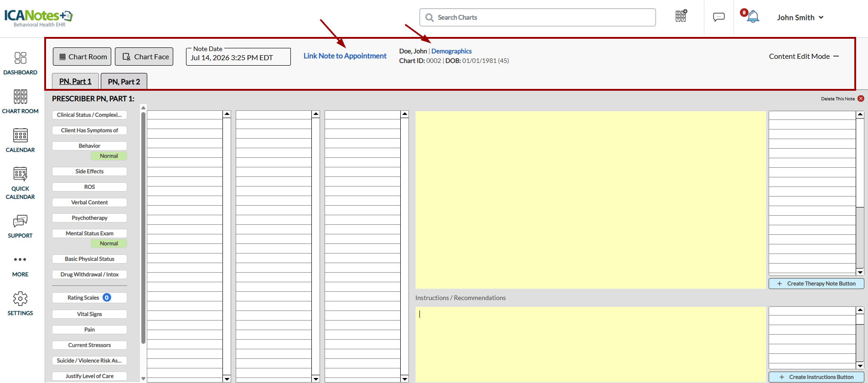Open Suicide / Violence Risk Assessment section

tap(89, 361)
